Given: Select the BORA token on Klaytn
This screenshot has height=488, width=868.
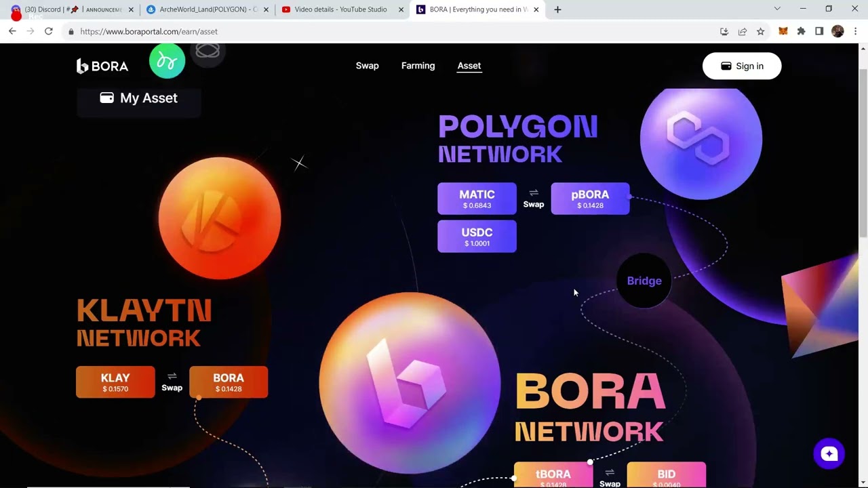Looking at the screenshot, I should [x=229, y=382].
